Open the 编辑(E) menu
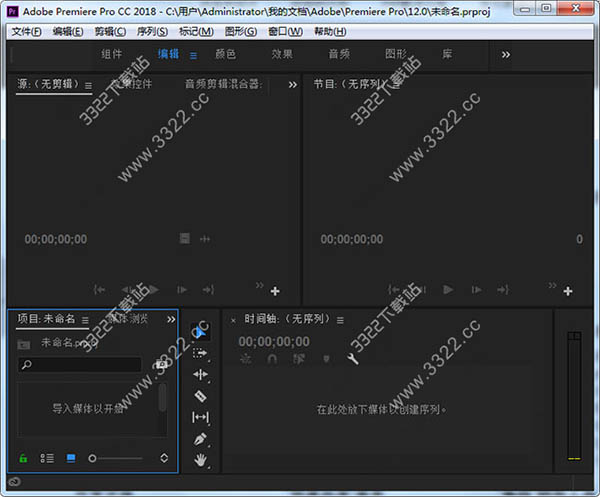Viewport: 600px width, 497px height. [68, 31]
